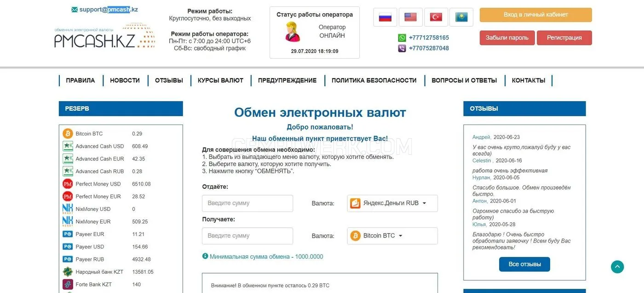Click the +77712758165 phone link
This screenshot has height=293, width=644.
429,38
